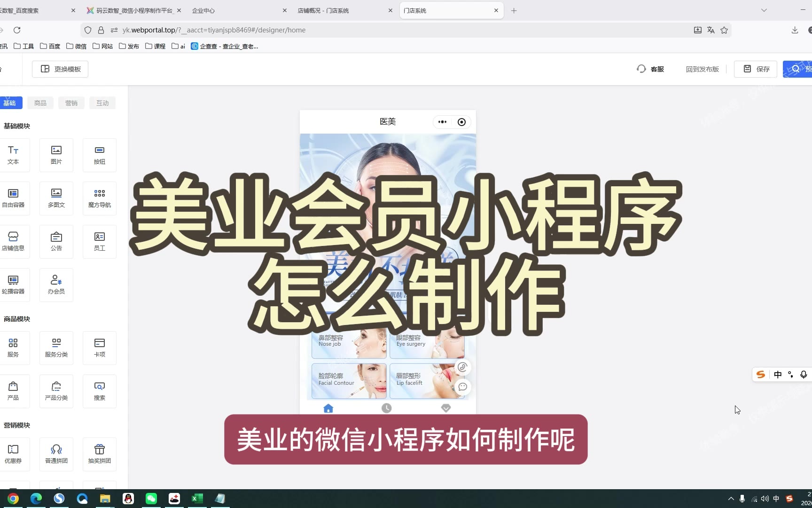Expand the browser tab list chevron

tap(764, 10)
